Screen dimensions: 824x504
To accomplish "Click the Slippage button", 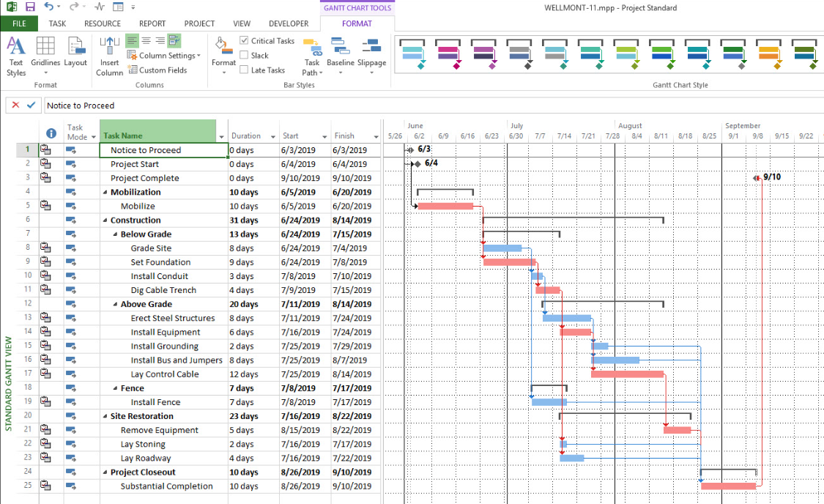I will pyautogui.click(x=371, y=56).
